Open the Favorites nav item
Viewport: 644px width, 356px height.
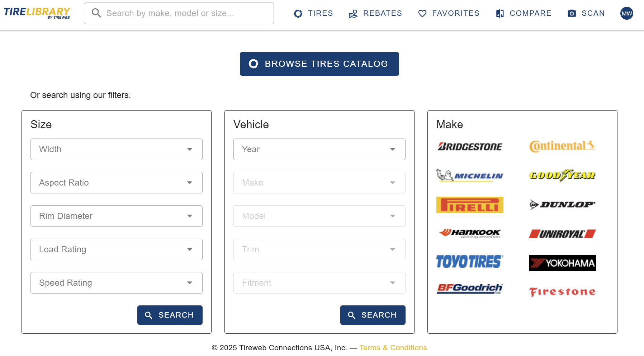[x=449, y=13]
